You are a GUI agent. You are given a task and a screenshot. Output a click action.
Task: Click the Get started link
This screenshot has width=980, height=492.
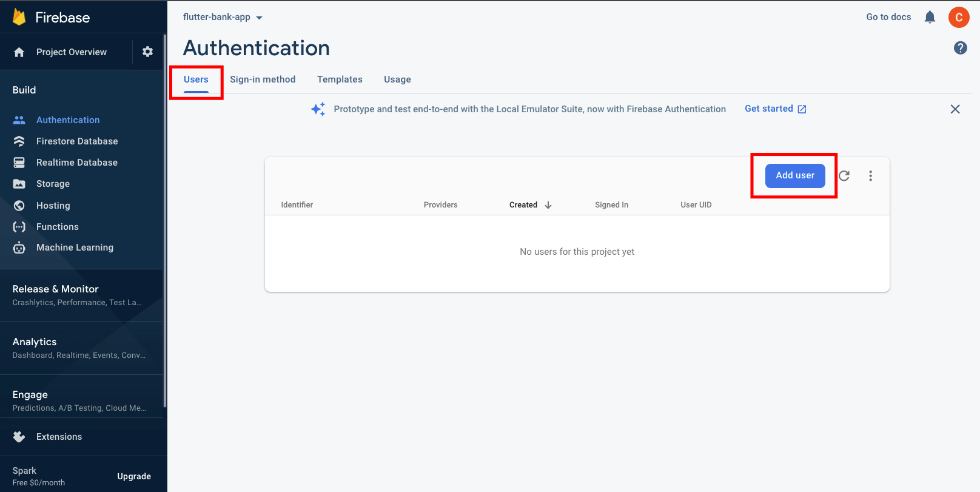tap(775, 109)
